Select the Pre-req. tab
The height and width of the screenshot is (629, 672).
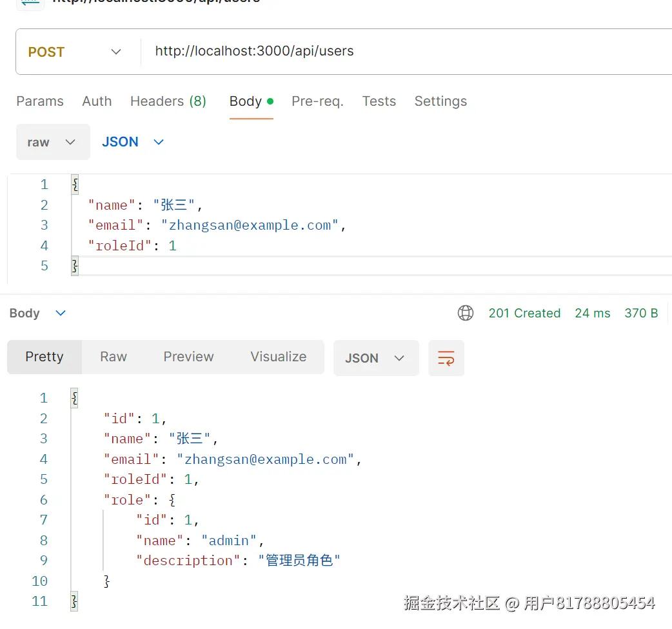(317, 101)
